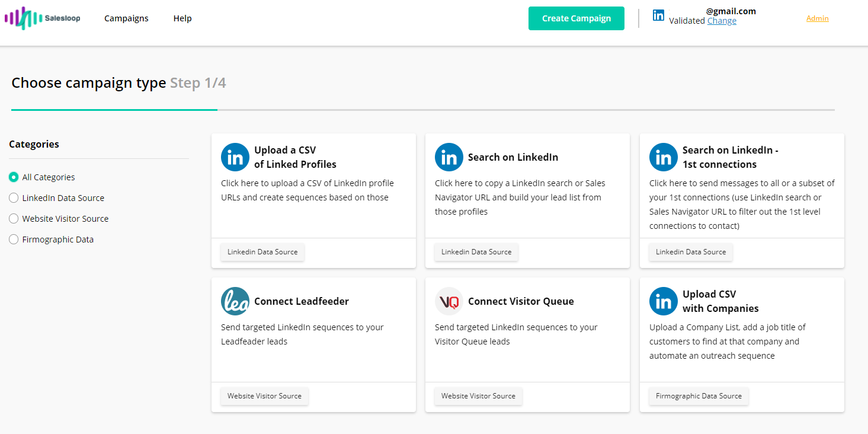Click Website Visitor Source tag under Leadfeeder

coord(264,396)
